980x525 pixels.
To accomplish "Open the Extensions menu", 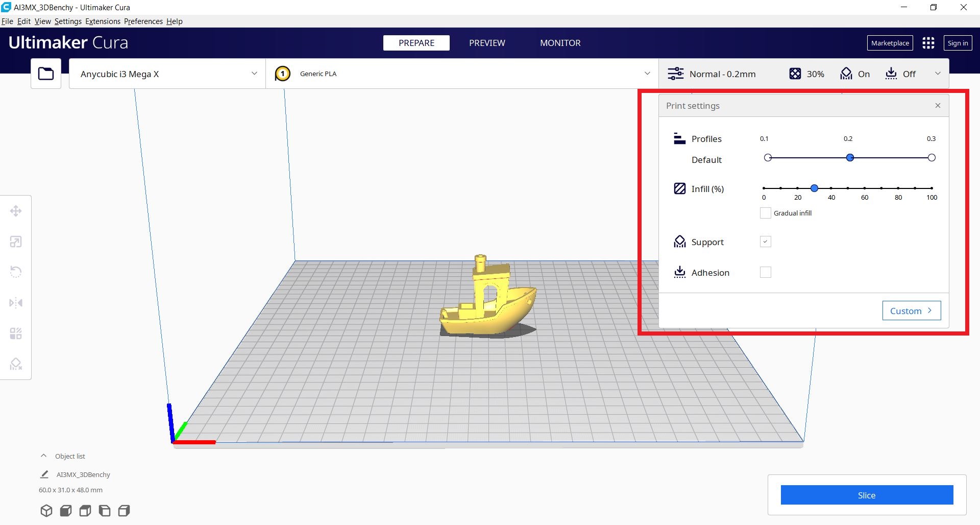I will pos(103,21).
